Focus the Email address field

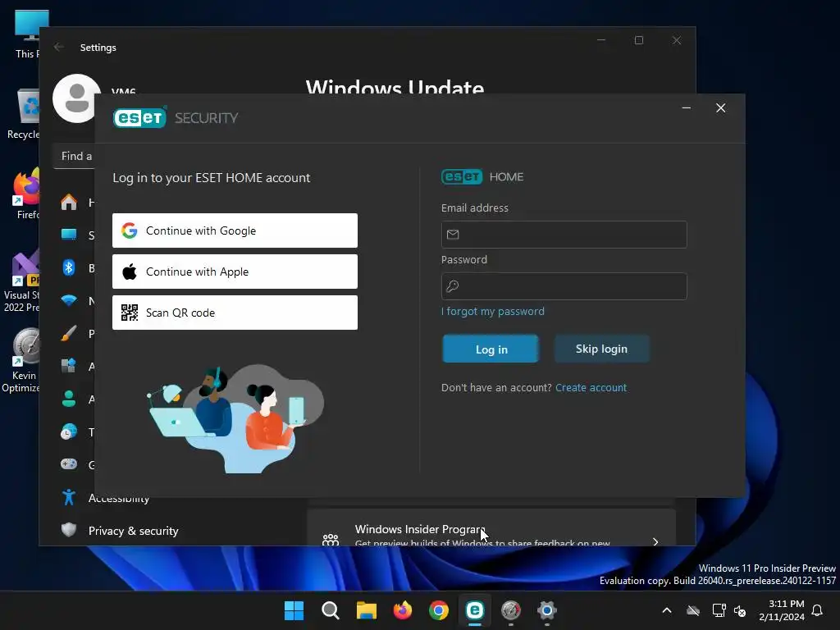[x=564, y=234]
